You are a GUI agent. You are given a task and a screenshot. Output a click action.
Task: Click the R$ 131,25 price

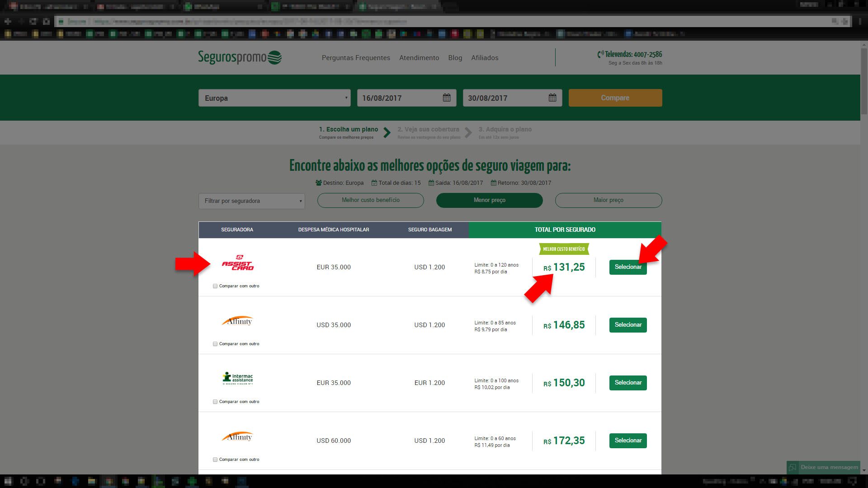pyautogui.click(x=564, y=267)
